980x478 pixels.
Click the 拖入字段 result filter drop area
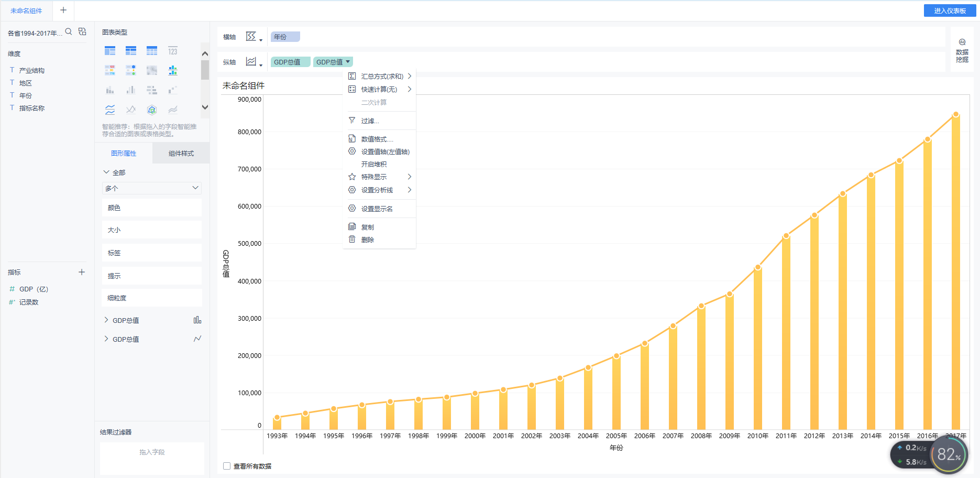pos(152,452)
